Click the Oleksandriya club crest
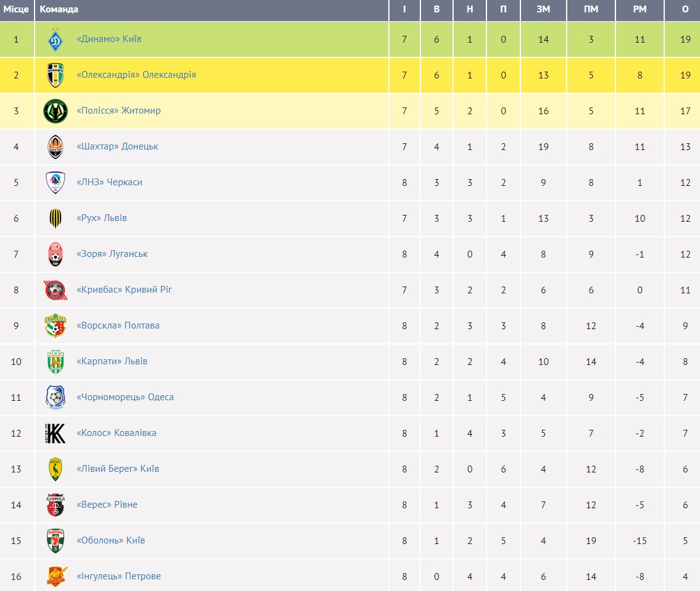This screenshot has width=700, height=591. point(56,75)
